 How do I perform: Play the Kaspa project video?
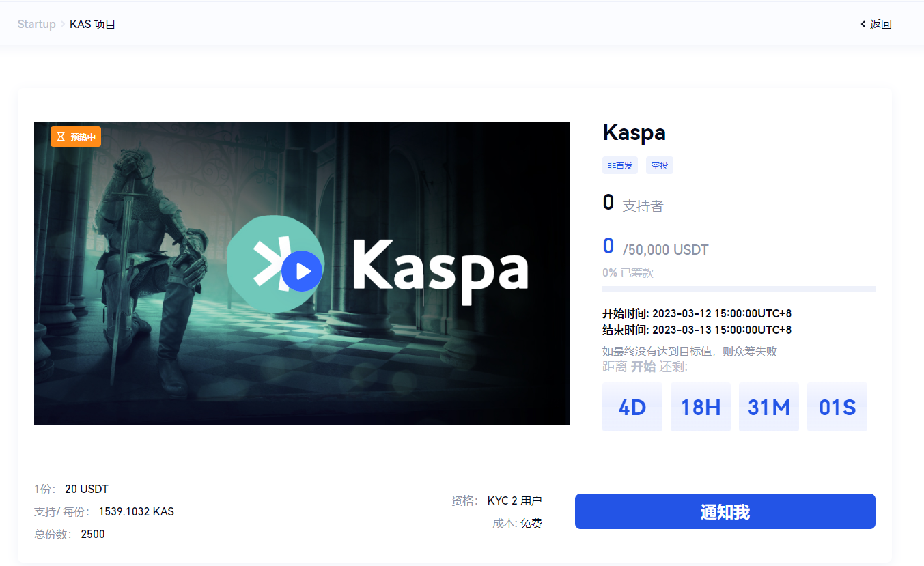pos(301,271)
